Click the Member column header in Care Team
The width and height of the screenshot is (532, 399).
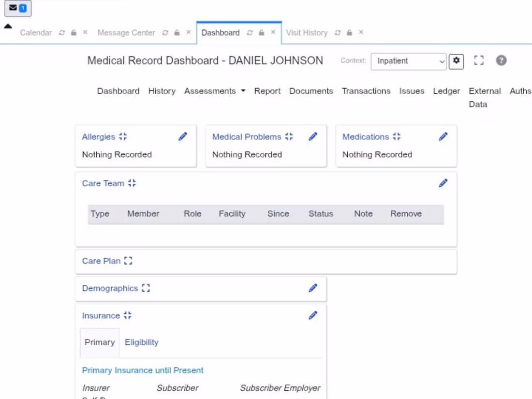pyautogui.click(x=143, y=214)
